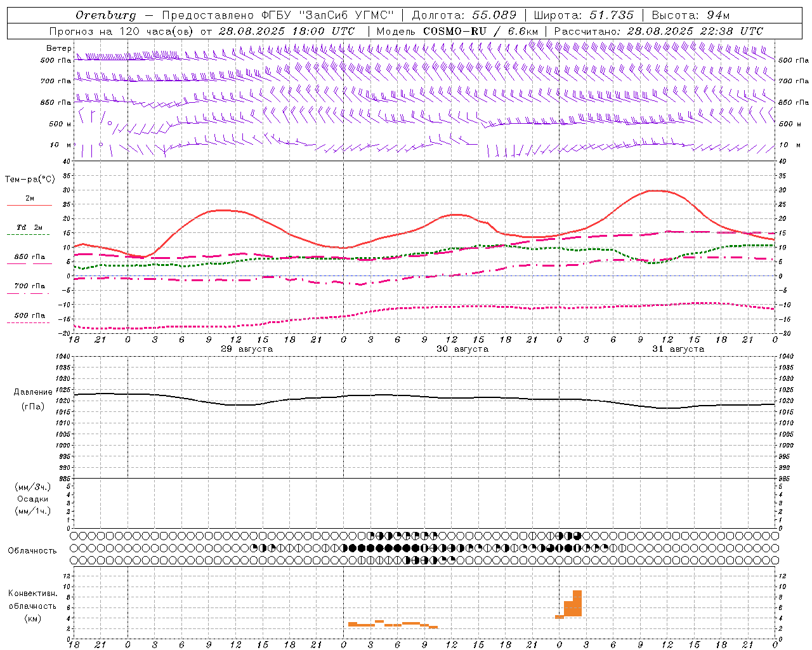This screenshot has height=650, width=812.
Task: Click the 'Td 2м' dew point legend entry
Action: pos(29,227)
